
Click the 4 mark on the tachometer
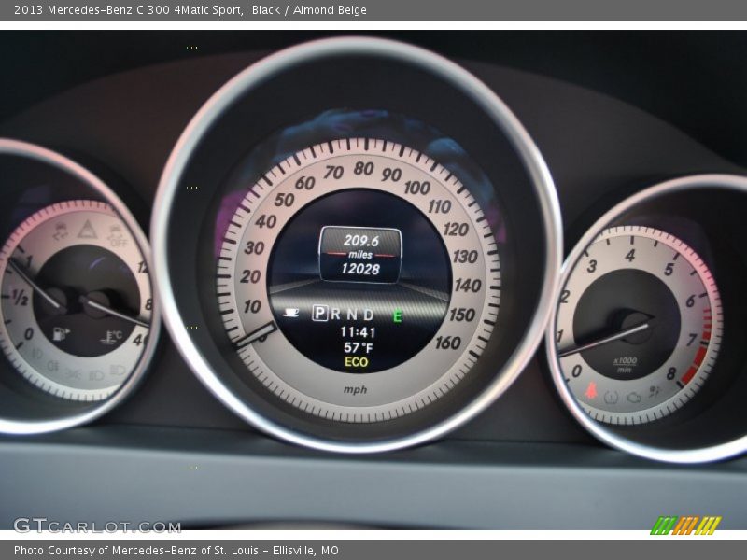click(630, 256)
